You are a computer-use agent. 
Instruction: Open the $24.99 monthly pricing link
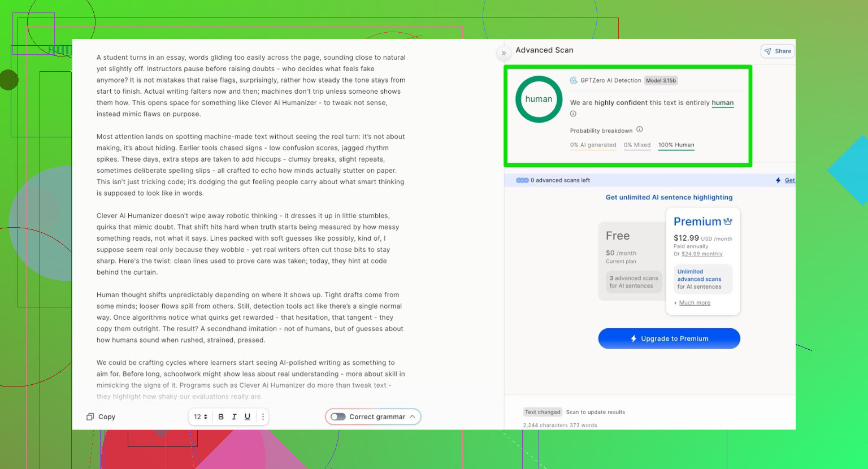pos(702,254)
